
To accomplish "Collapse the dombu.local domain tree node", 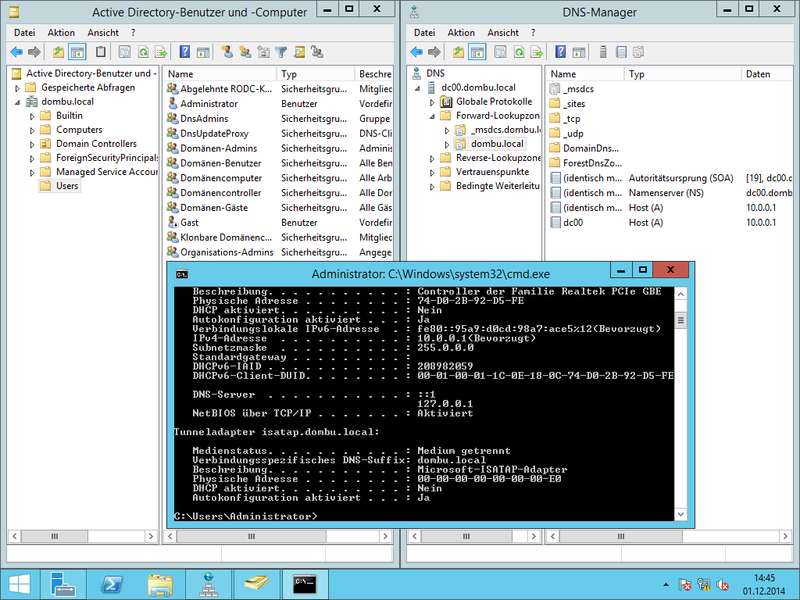I will pos(18,102).
